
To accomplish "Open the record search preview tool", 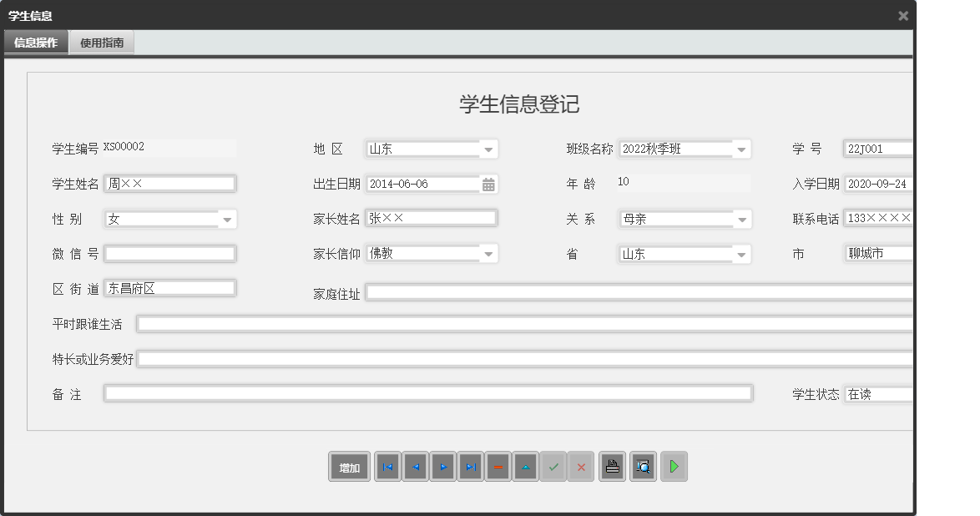I will [x=642, y=467].
